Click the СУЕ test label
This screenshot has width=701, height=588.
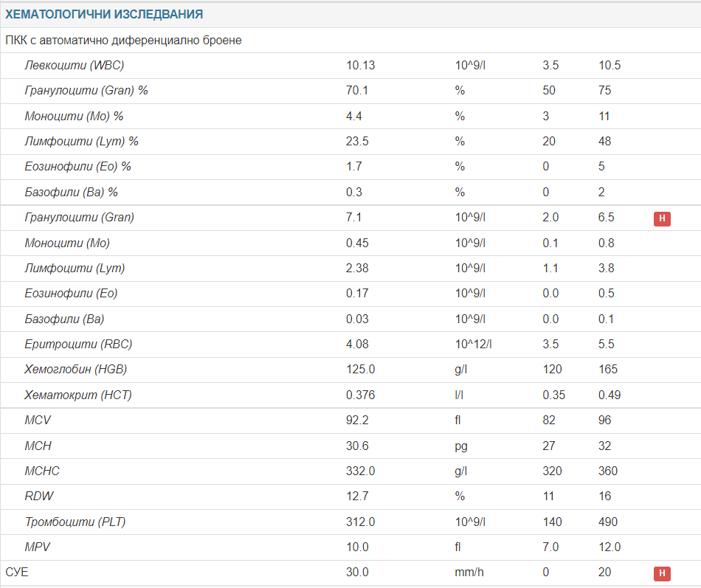(x=16, y=573)
